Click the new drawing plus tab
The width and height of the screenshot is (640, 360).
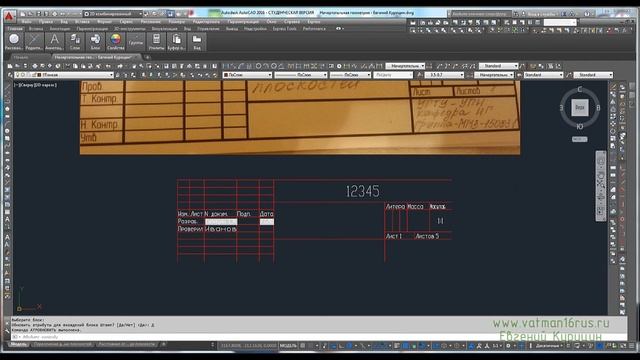click(147, 57)
